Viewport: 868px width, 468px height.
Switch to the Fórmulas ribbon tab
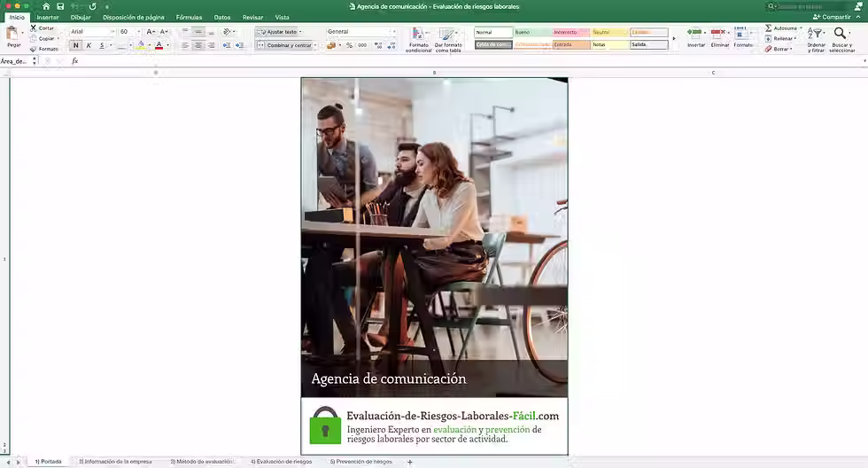pos(189,17)
